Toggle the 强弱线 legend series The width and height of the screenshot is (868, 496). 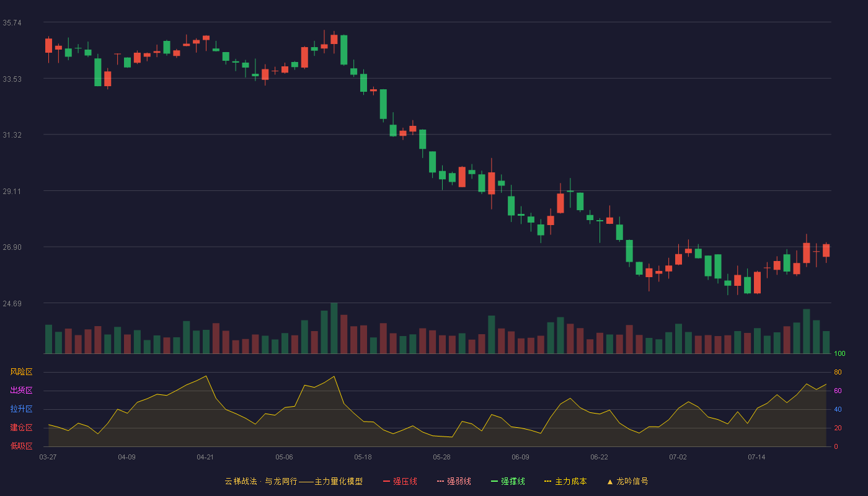point(454,481)
